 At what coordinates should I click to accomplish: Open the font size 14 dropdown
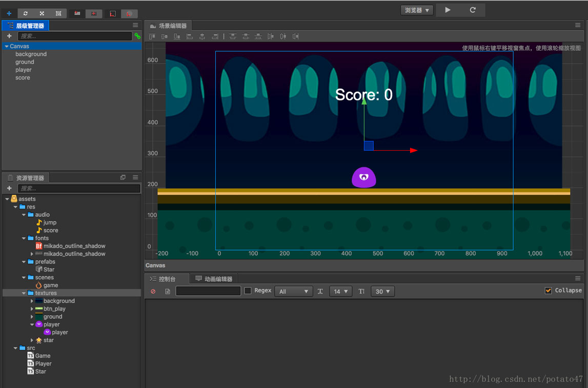tap(340, 291)
